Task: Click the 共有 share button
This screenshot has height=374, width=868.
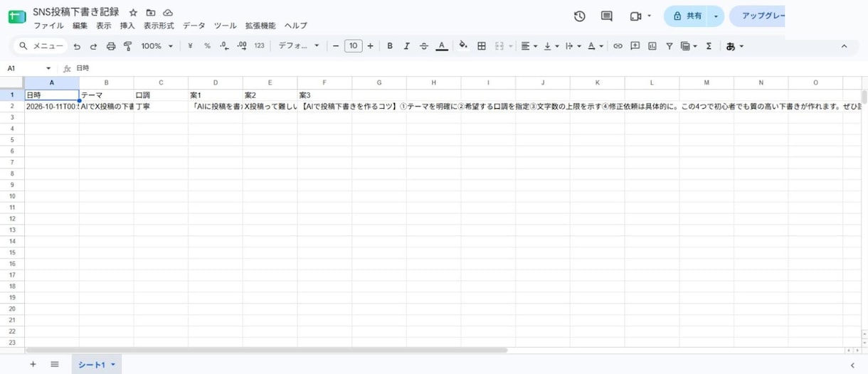Action: [x=687, y=16]
